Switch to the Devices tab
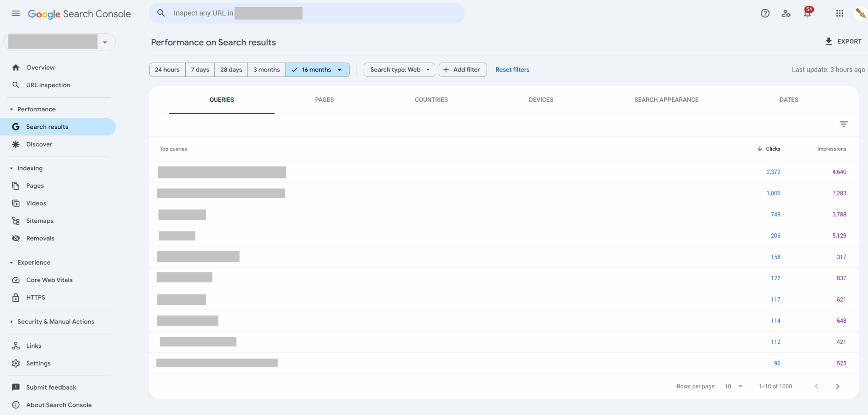 pyautogui.click(x=541, y=100)
